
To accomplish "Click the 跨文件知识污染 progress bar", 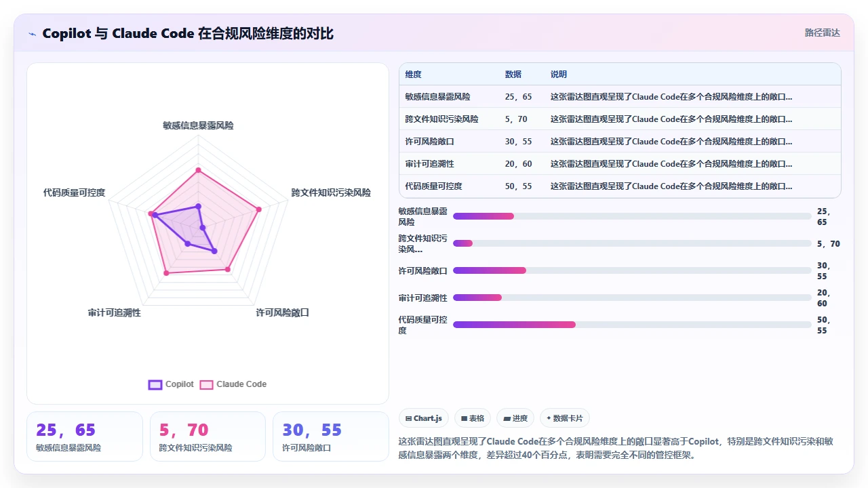I will click(x=632, y=243).
